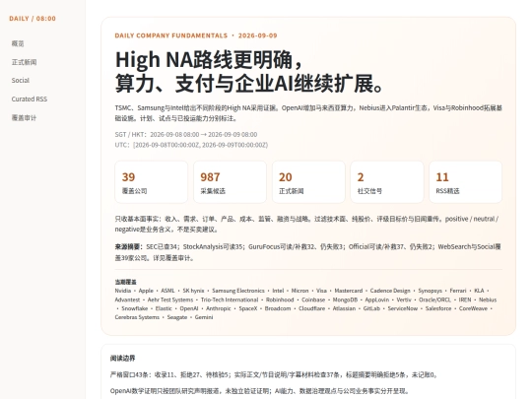Go to 正式新闻 in the sidebar
Image resolution: width=532 pixels, height=399 pixels.
click(x=24, y=62)
